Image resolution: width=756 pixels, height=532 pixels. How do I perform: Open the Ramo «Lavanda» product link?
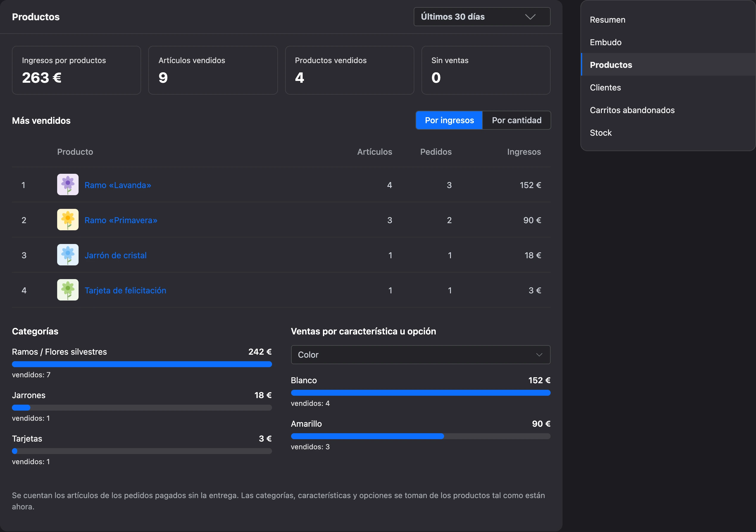[x=118, y=185]
